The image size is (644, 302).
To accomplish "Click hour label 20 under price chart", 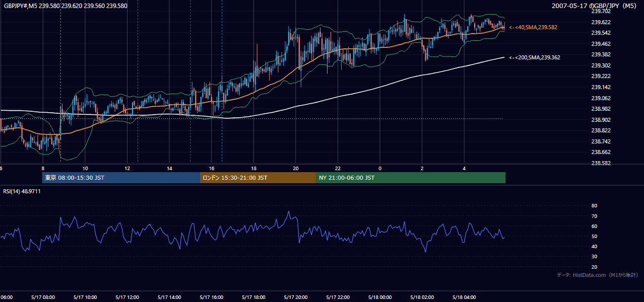I will [295, 168].
